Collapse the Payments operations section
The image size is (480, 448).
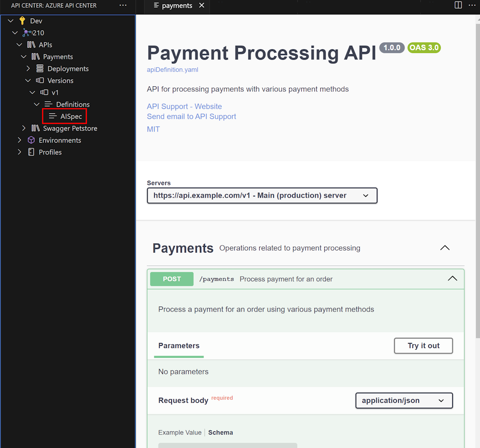coord(445,248)
